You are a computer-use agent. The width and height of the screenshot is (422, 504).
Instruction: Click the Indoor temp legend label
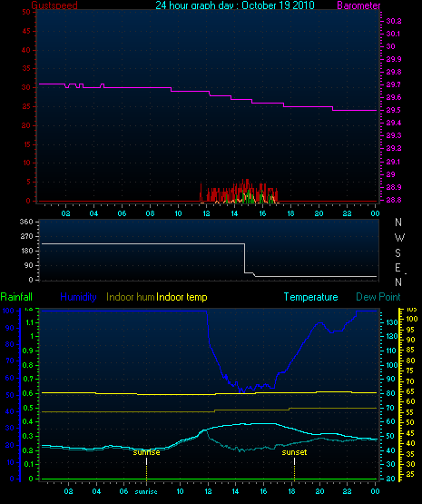(x=182, y=297)
